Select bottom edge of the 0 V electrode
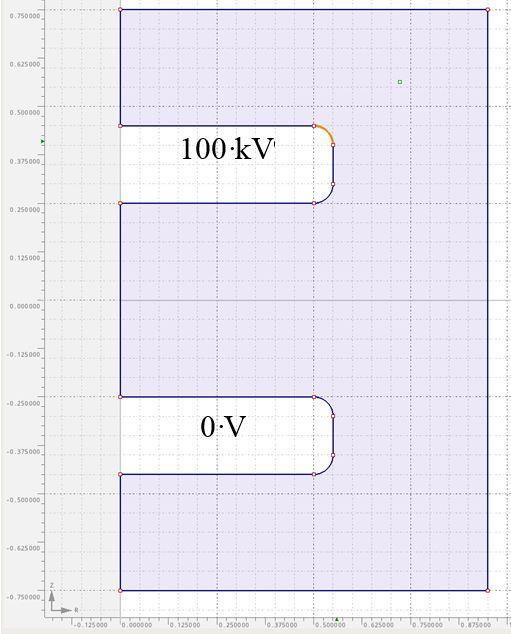The image size is (511, 634). 217,474
